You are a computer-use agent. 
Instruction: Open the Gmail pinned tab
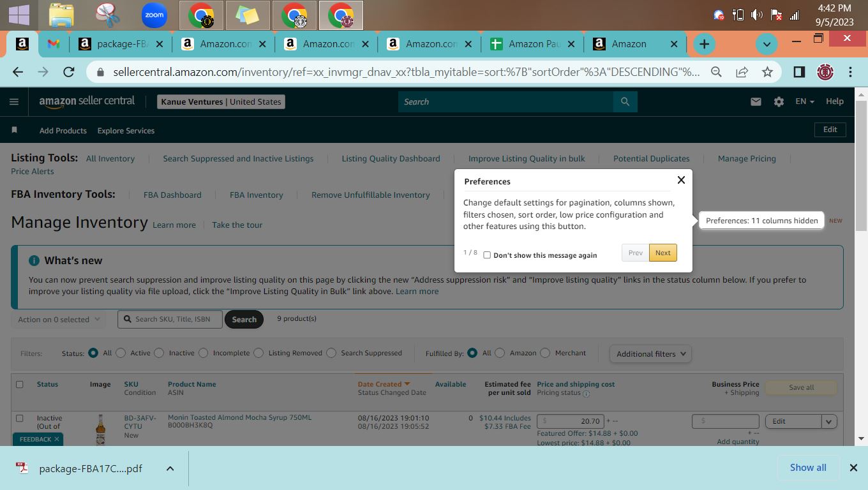tap(54, 44)
